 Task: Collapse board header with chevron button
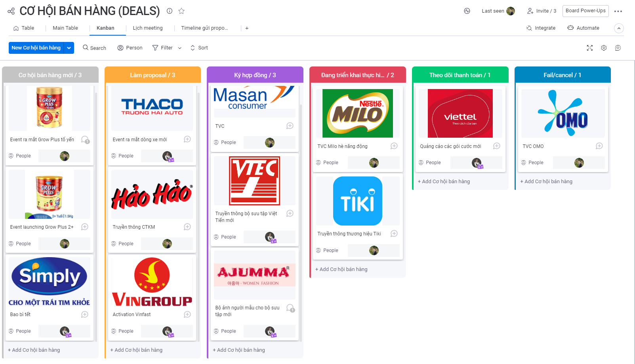(x=619, y=28)
